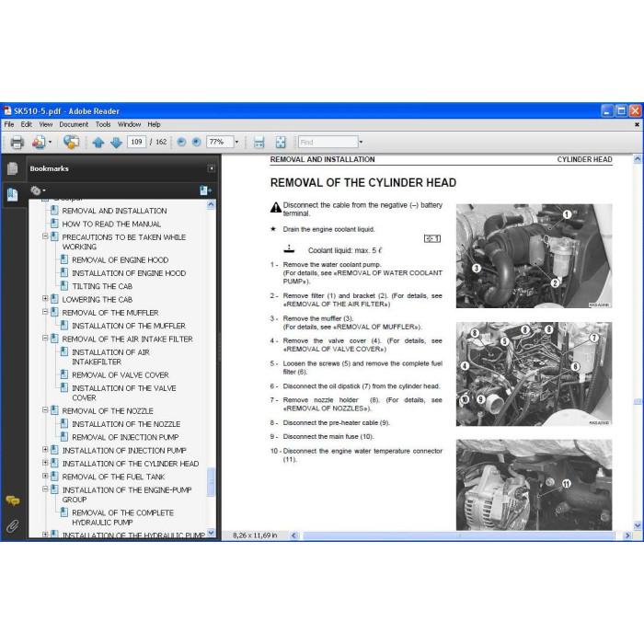Close the document with small X
This screenshot has height=644, width=644.
pos(637,124)
